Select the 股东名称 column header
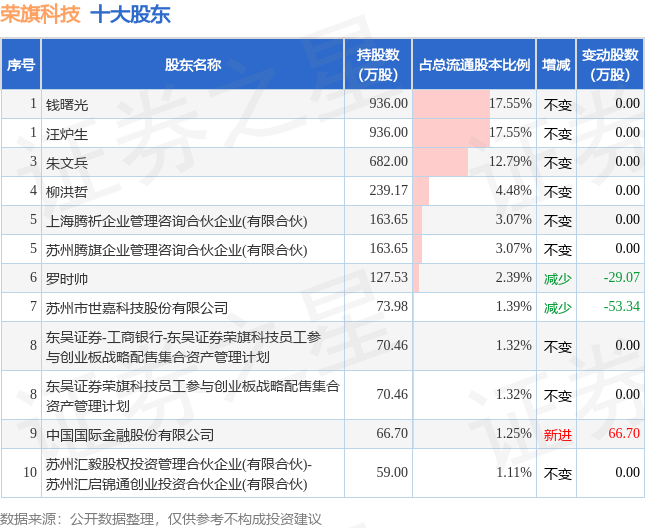 pos(193,65)
